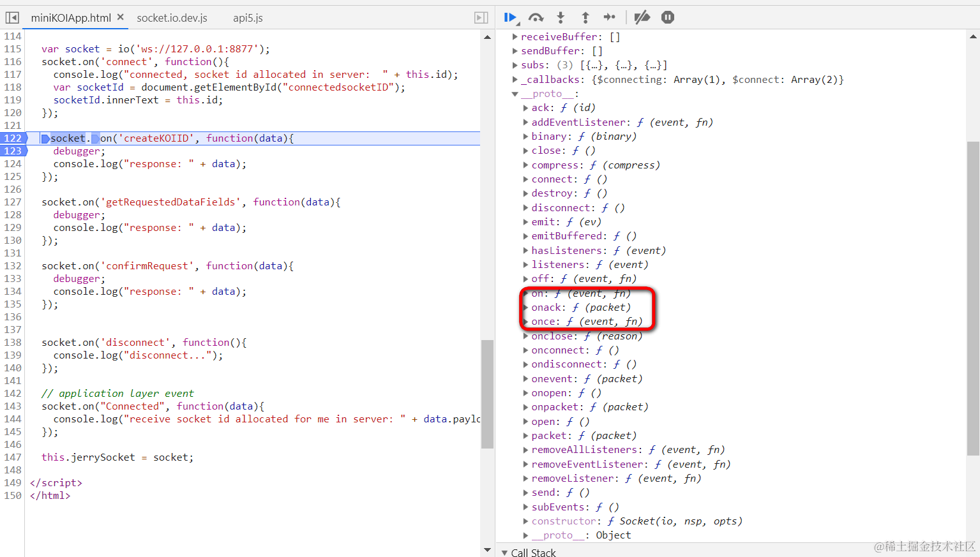Image resolution: width=980 pixels, height=557 pixels.
Task: Deactivate all breakpoints
Action: (642, 17)
